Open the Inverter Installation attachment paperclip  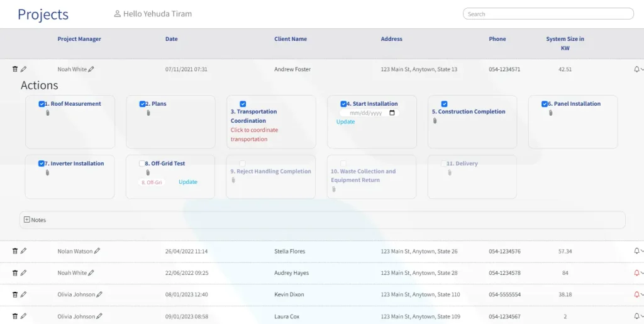(x=48, y=172)
